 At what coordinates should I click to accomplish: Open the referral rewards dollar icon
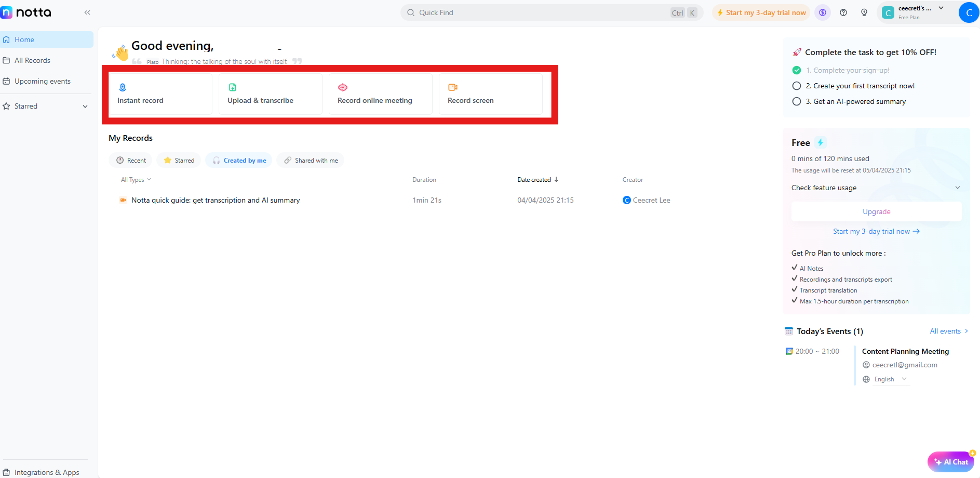tap(822, 12)
